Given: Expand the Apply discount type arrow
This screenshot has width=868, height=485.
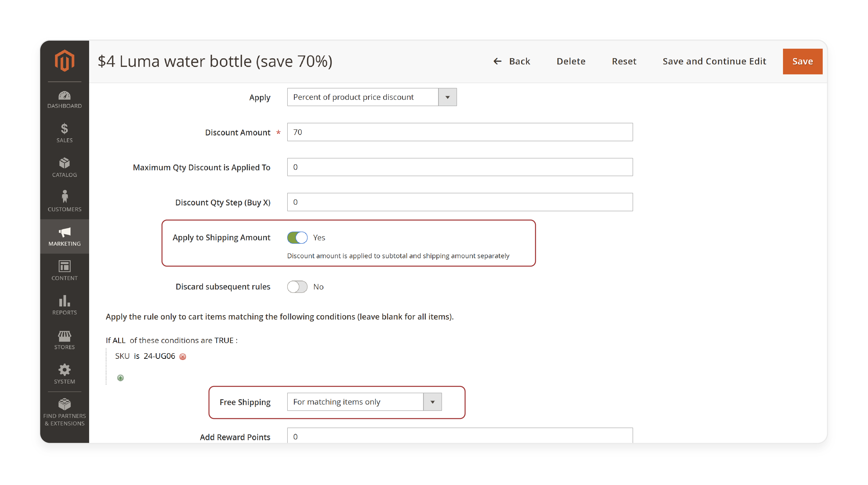Looking at the screenshot, I should pyautogui.click(x=448, y=97).
